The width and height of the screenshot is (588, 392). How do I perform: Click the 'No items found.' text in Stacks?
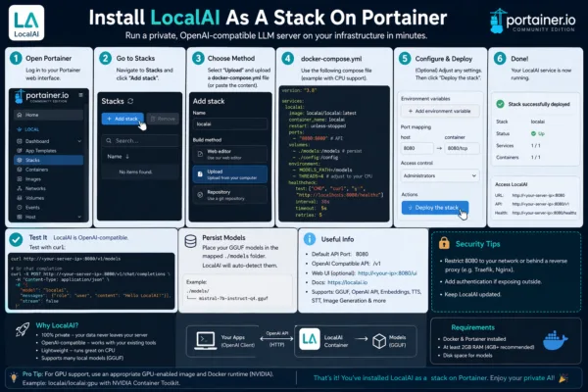point(135,171)
